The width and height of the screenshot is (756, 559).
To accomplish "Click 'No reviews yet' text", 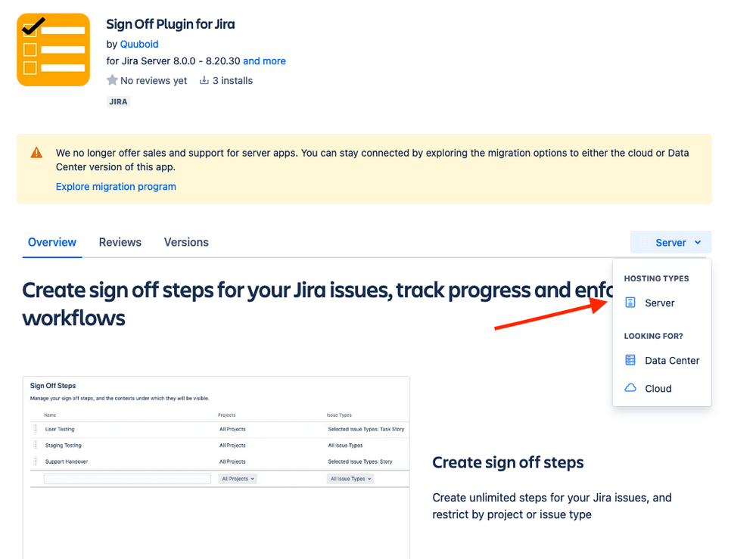I will [x=154, y=80].
